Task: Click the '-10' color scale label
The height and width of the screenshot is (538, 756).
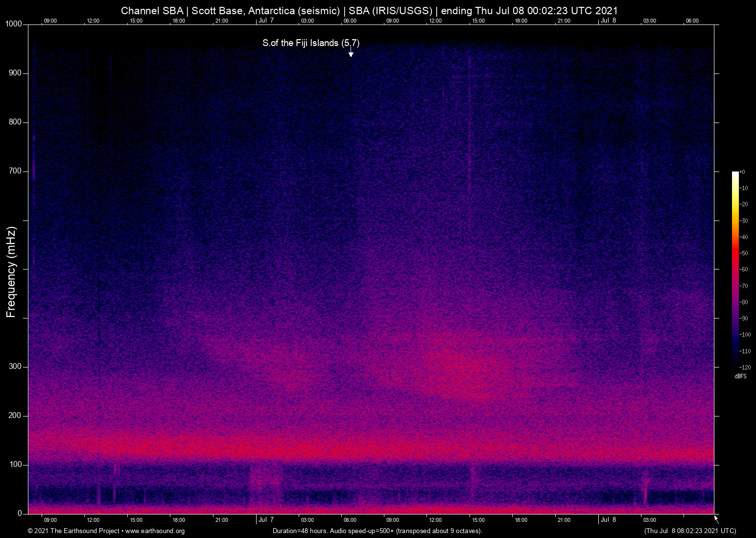Action: (x=744, y=188)
